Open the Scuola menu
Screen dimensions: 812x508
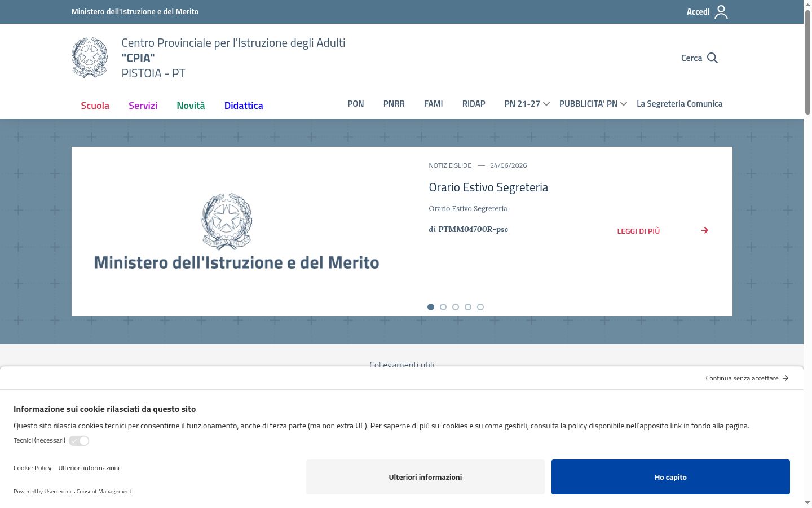(x=95, y=106)
